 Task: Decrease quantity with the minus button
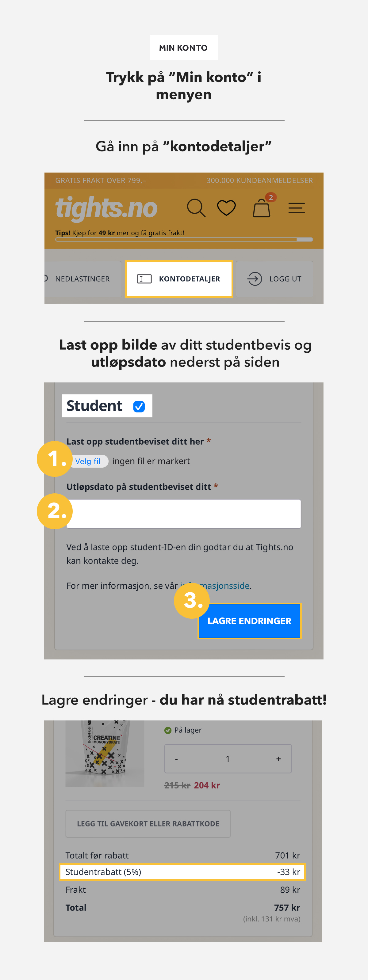[176, 759]
